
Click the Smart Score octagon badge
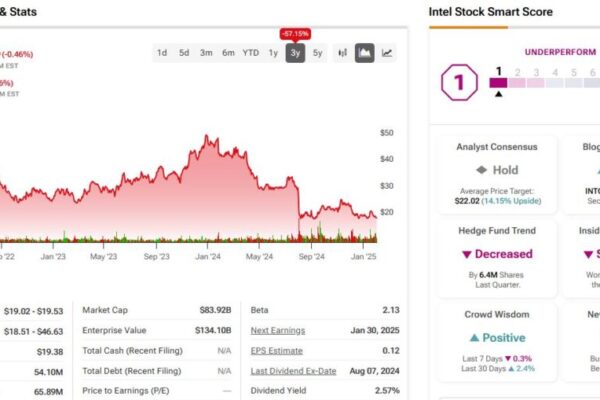tap(459, 82)
